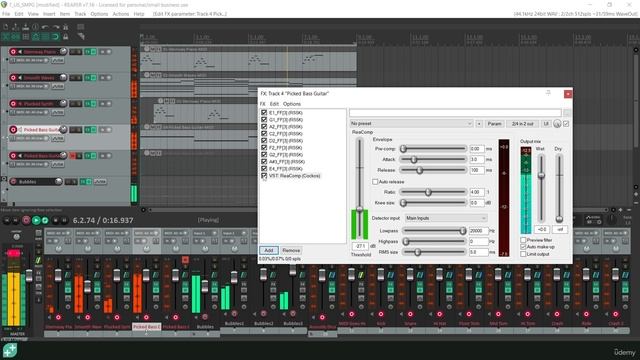This screenshot has height=360, width=640.
Task: Click the Go to Start transport button
Action: tap(6, 220)
